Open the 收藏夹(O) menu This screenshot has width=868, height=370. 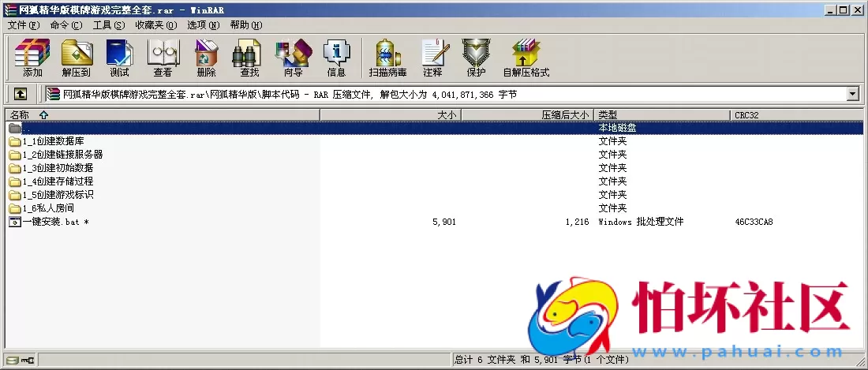point(156,25)
